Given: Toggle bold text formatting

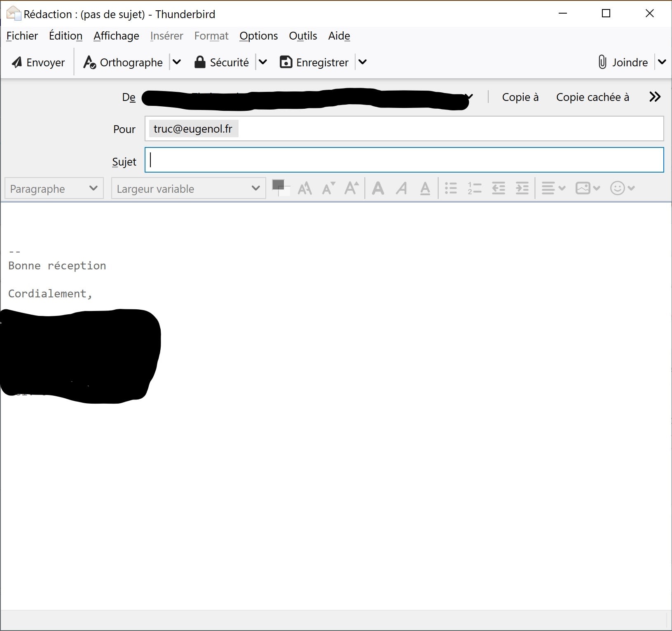Looking at the screenshot, I should pyautogui.click(x=378, y=189).
